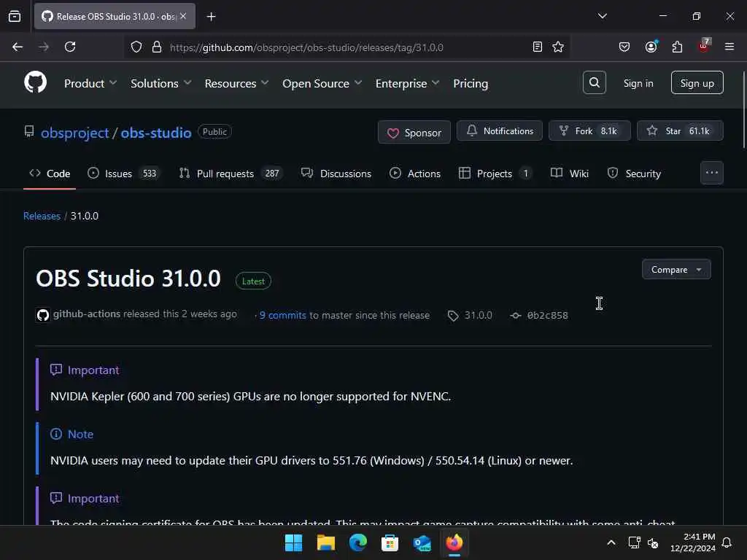The height and width of the screenshot is (560, 747).
Task: Launch Microsoft Edge from taskbar
Action: click(x=357, y=542)
